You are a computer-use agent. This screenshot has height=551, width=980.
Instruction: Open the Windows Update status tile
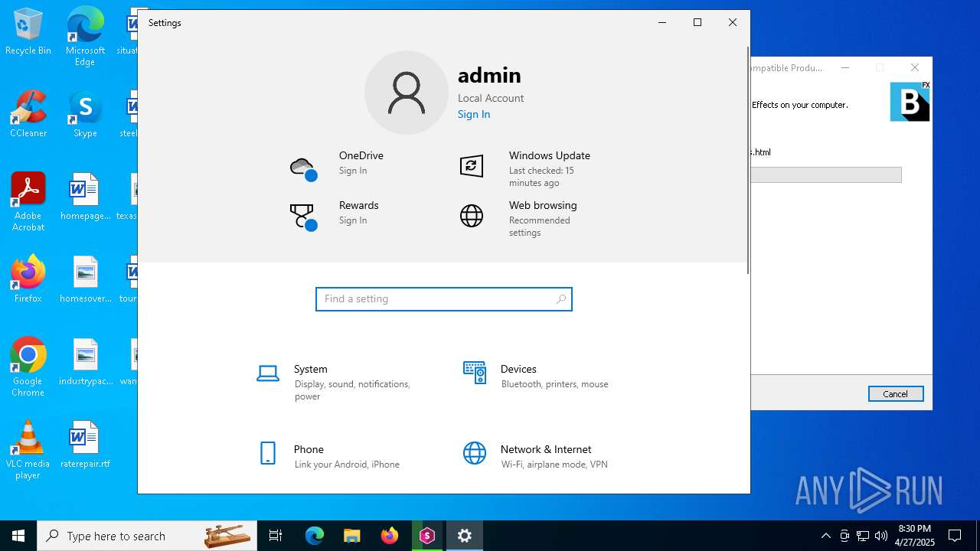(x=528, y=168)
